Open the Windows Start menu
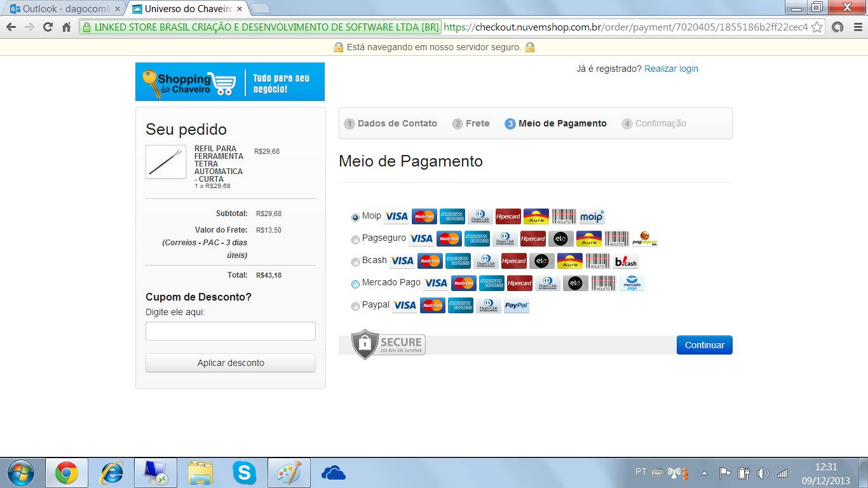The width and height of the screenshot is (868, 488). pyautogui.click(x=20, y=473)
